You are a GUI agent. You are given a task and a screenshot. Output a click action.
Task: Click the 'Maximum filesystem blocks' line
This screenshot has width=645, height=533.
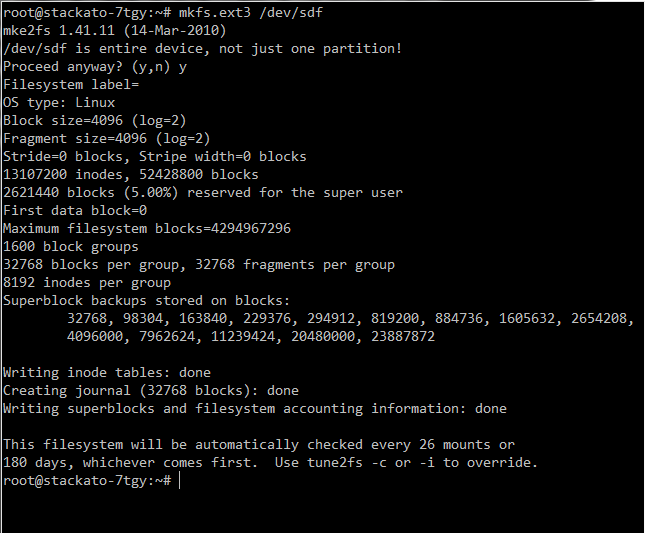[147, 228]
